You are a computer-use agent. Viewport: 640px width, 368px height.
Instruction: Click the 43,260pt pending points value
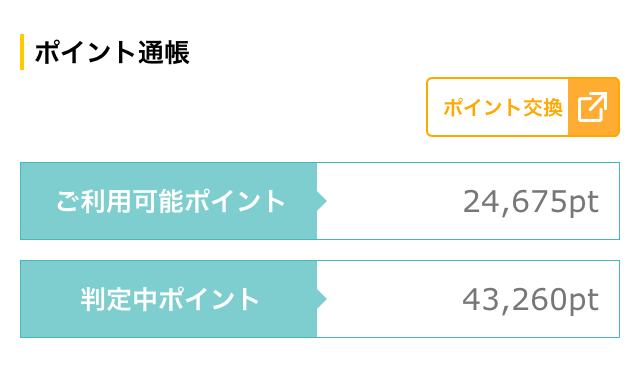(530, 300)
